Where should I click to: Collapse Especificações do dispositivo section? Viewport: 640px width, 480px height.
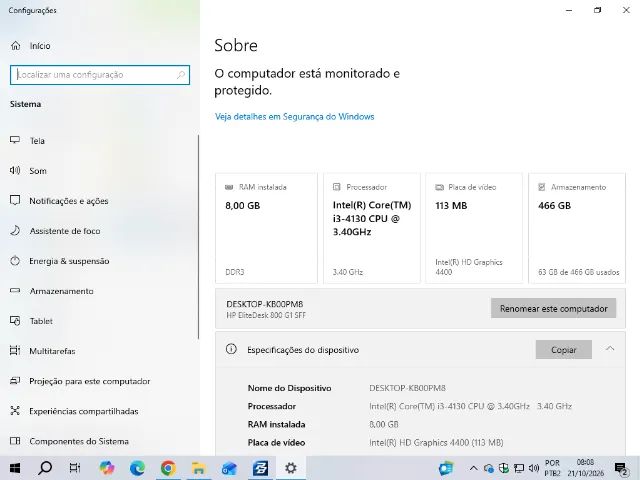[610, 349]
